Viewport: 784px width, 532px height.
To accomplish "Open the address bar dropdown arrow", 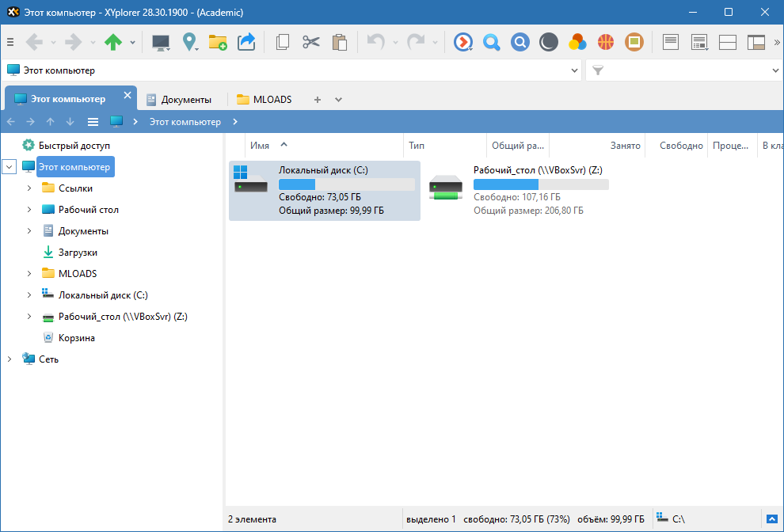I will tap(574, 70).
